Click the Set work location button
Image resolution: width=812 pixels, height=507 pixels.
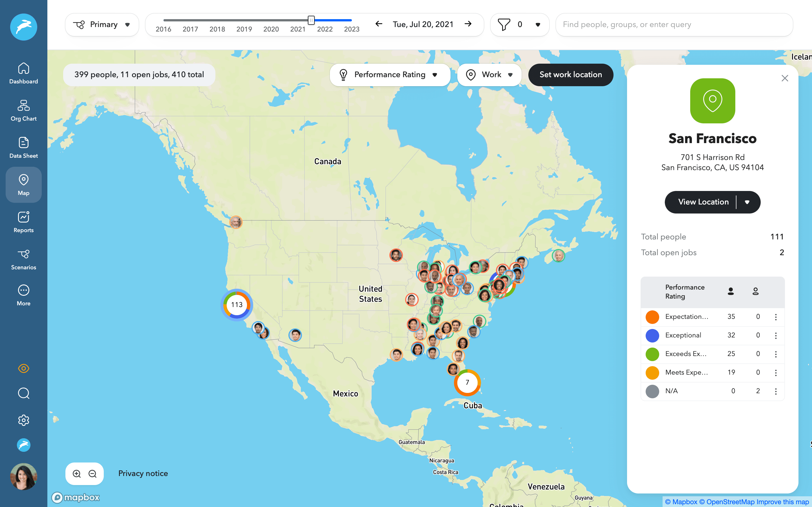[x=570, y=75]
